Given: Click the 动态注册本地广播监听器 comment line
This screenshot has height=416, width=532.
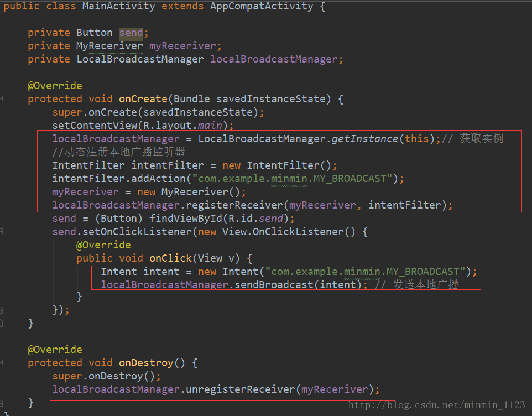Looking at the screenshot, I should pos(119,152).
